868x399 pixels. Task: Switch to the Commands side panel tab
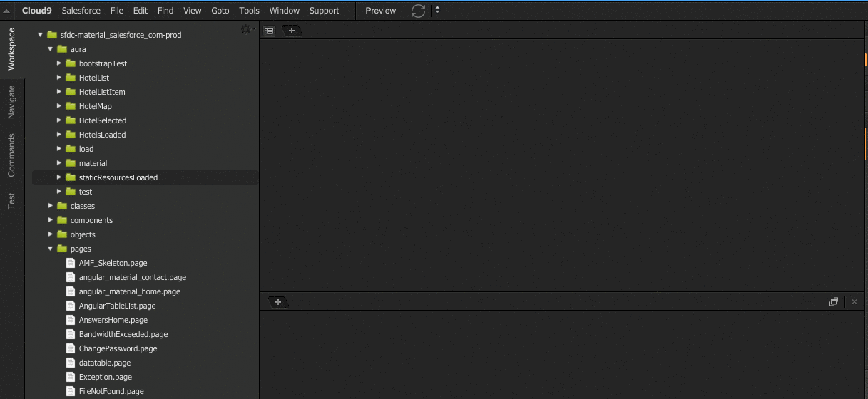(x=11, y=155)
